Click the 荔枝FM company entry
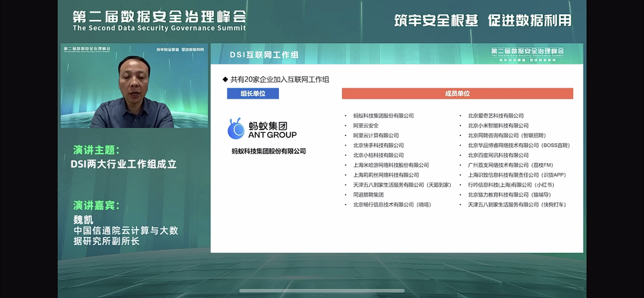This screenshot has height=298, width=644. point(511,165)
